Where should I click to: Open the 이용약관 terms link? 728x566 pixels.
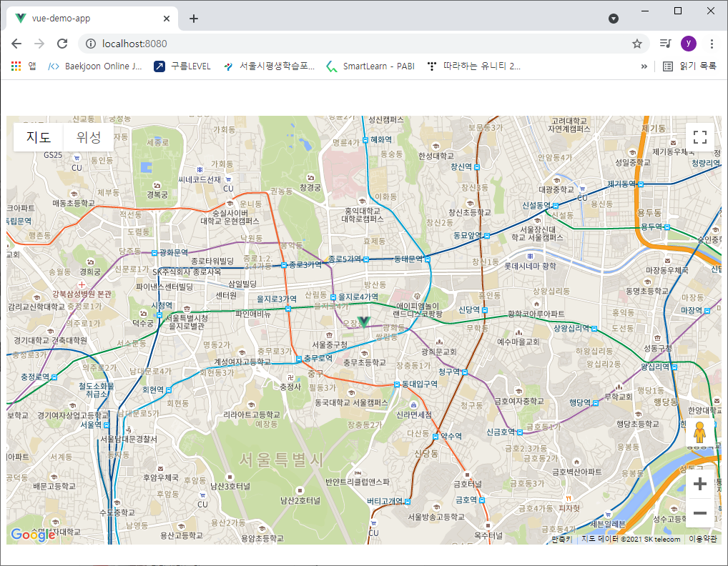(x=702, y=539)
